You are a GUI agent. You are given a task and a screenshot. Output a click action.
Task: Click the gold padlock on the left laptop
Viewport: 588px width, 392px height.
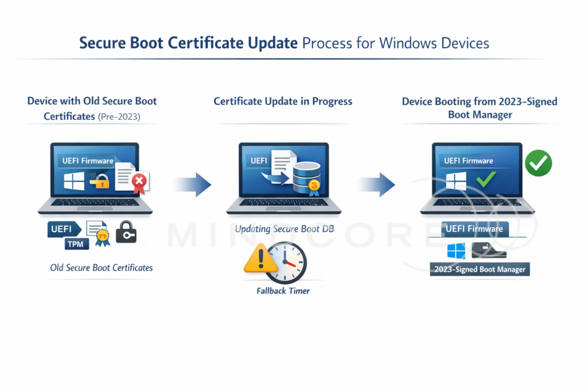(100, 182)
